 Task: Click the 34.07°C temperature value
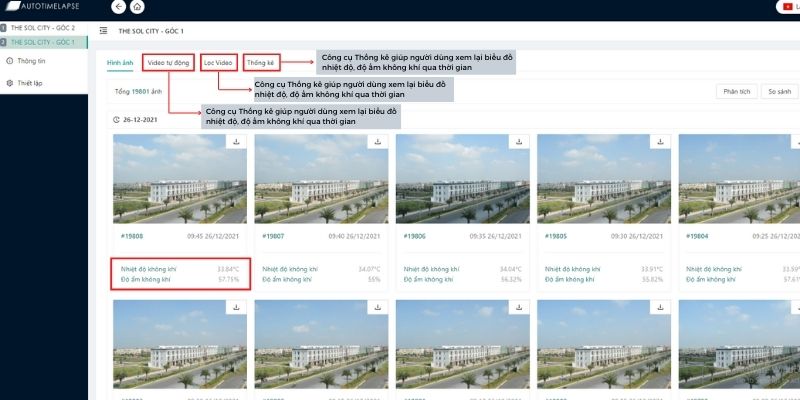coord(369,269)
